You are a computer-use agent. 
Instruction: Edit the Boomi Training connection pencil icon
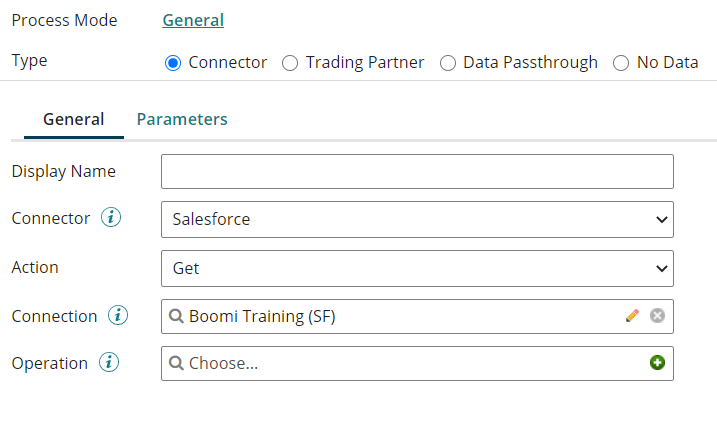point(632,316)
